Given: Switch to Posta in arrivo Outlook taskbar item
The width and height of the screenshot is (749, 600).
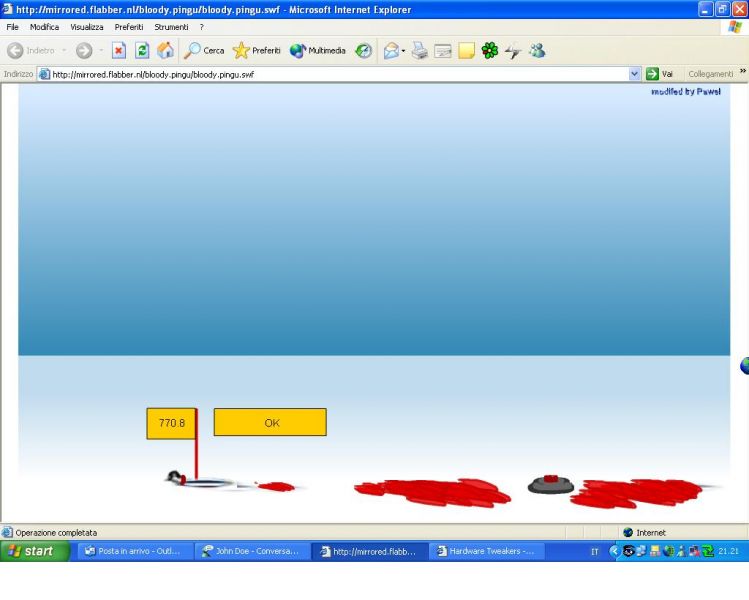Looking at the screenshot, I should pos(134,551).
